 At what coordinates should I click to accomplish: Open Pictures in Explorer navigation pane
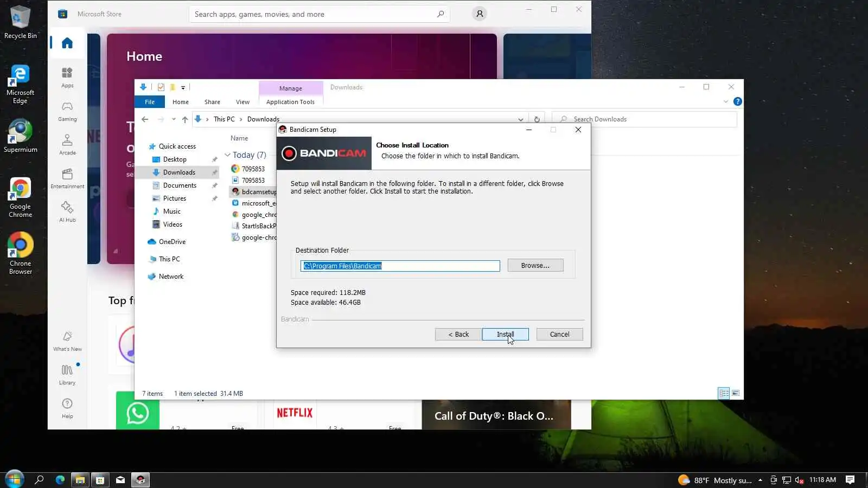[175, 198]
